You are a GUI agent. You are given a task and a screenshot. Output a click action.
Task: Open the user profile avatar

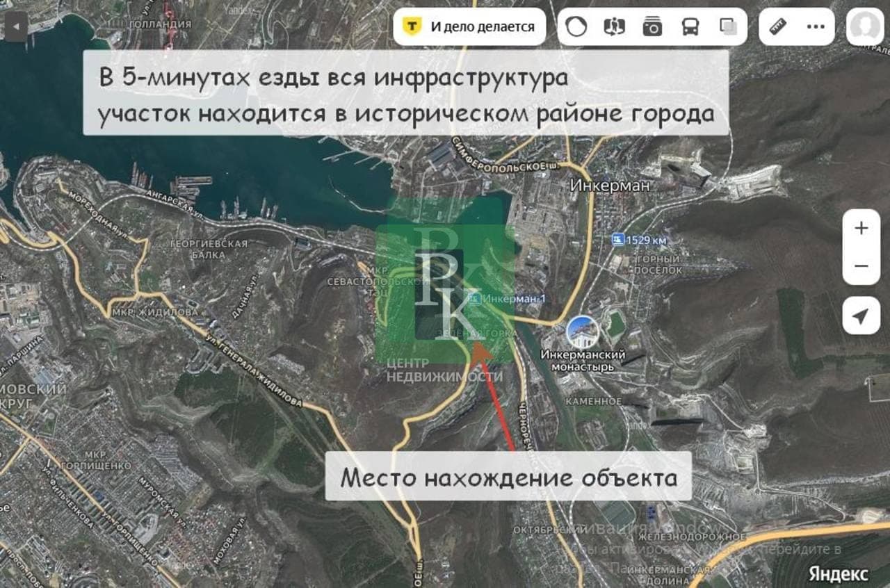[865, 27]
